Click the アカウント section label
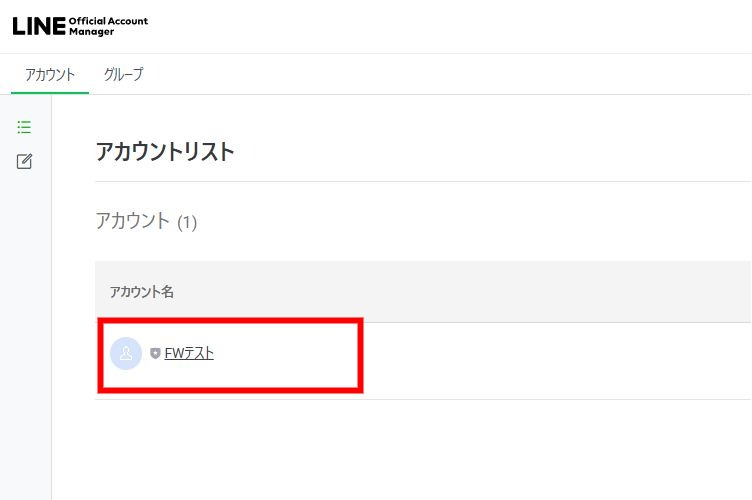Image resolution: width=752 pixels, height=500 pixels. (132, 221)
